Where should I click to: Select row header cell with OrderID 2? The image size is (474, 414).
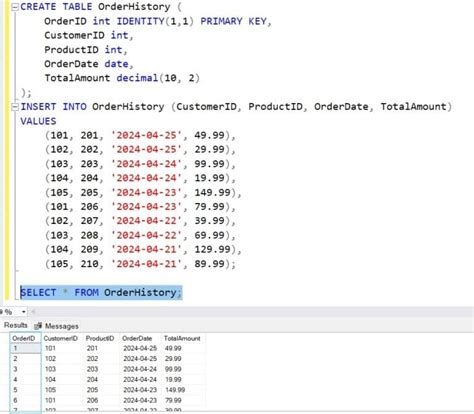click(25, 359)
